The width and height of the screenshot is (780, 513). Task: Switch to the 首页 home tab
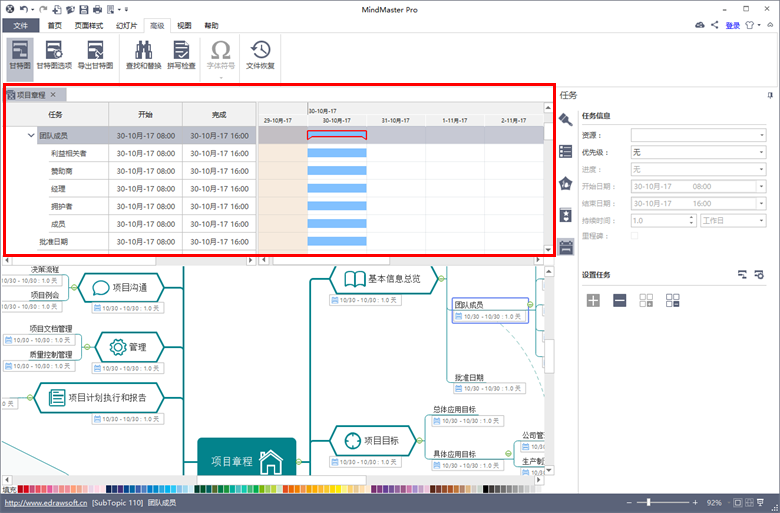click(x=55, y=25)
